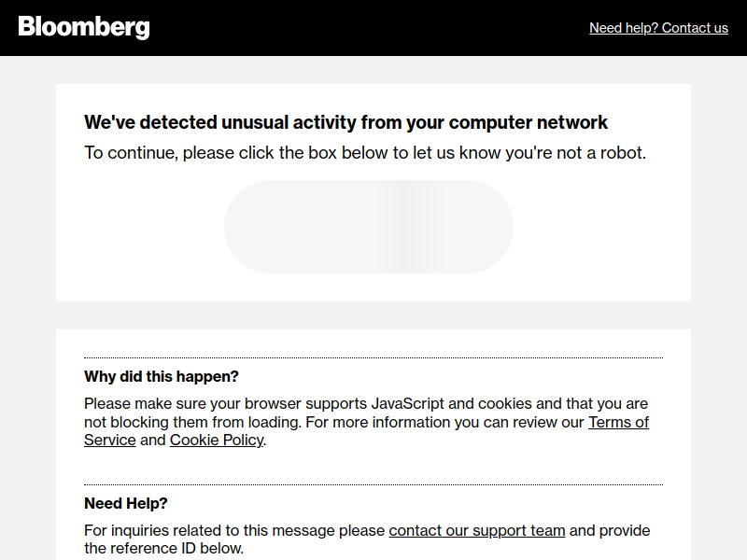
Task: Click the empty middle of the black header bar
Action: click(373, 28)
